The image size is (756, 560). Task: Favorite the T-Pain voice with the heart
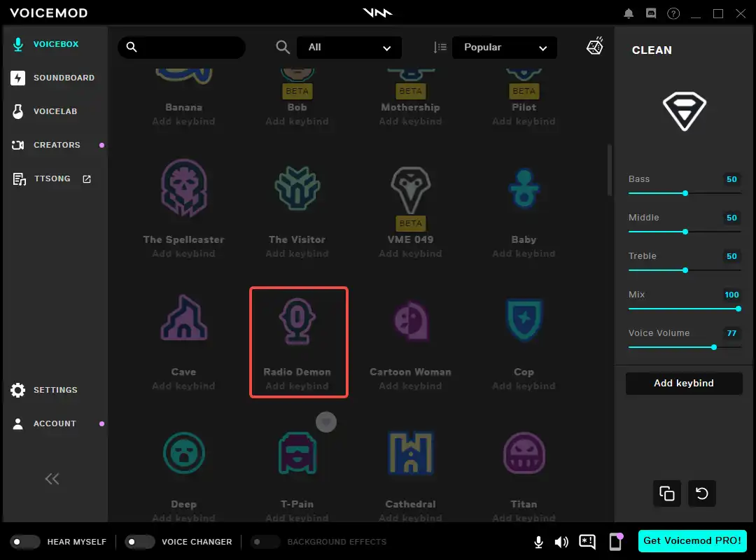(x=326, y=423)
